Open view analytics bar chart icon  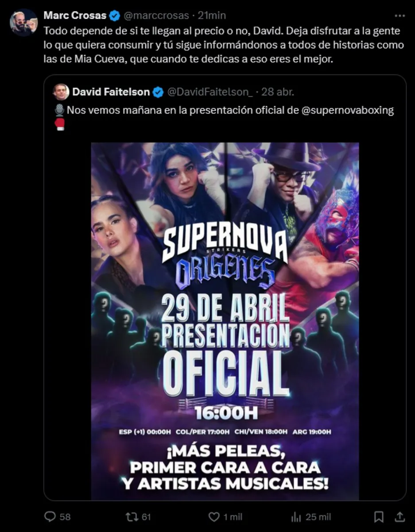(x=296, y=517)
